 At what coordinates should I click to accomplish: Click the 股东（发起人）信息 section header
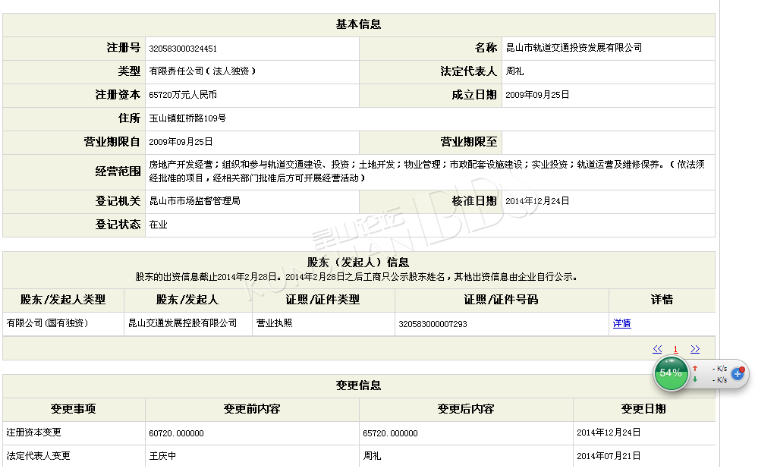[358, 262]
